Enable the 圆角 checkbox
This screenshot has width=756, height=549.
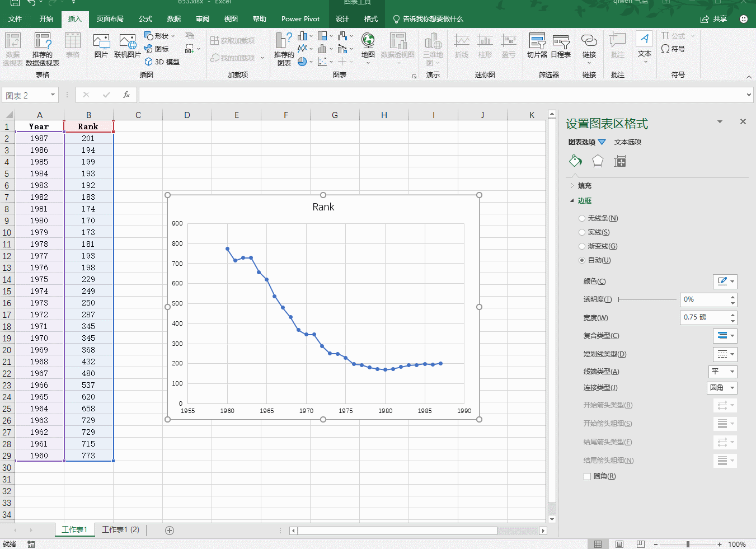point(588,476)
